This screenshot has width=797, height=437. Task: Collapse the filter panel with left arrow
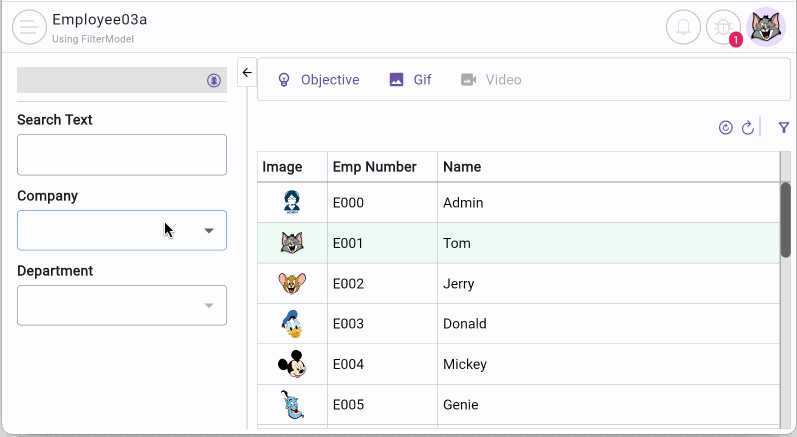coord(247,73)
